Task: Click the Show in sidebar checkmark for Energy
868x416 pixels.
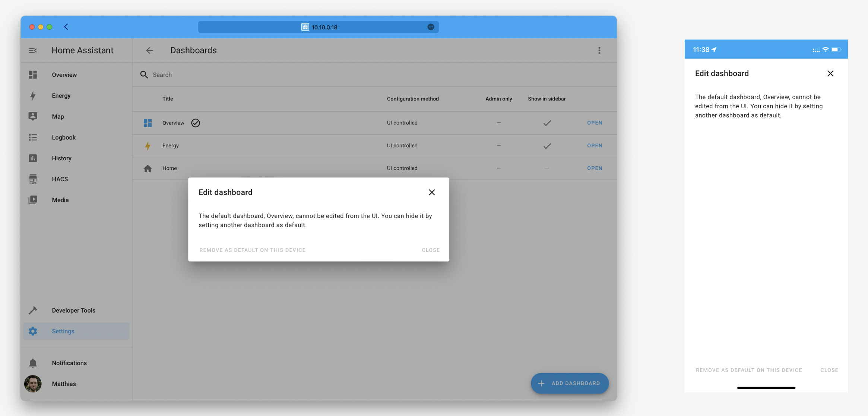Action: click(547, 146)
